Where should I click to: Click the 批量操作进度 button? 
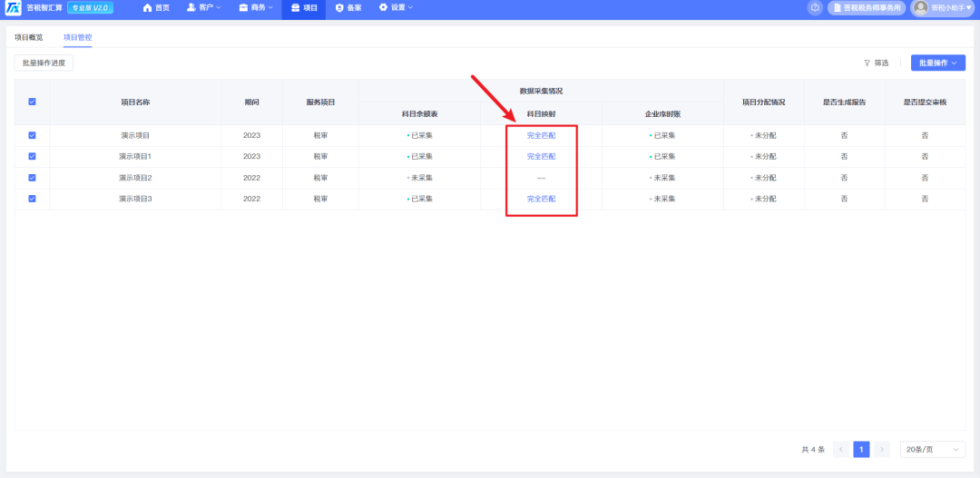44,63
